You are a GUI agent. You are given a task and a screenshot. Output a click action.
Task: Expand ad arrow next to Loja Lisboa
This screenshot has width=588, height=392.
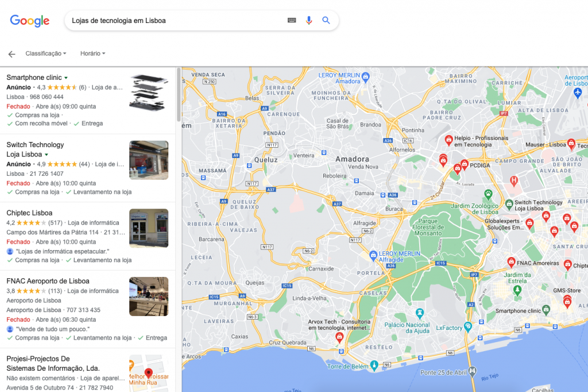47,155
